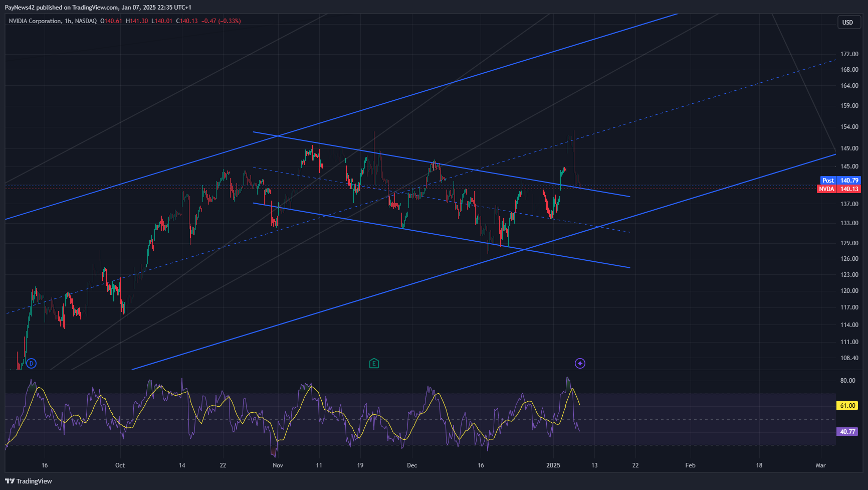Click the 172.00 price axis label
Screen dimensions: 868x490
tap(849, 54)
